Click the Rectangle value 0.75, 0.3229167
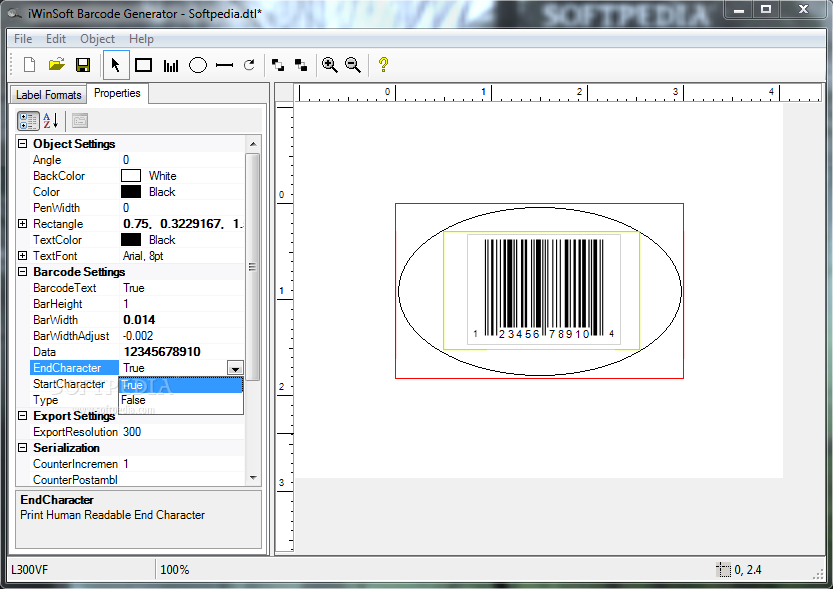The image size is (833, 589). [183, 224]
